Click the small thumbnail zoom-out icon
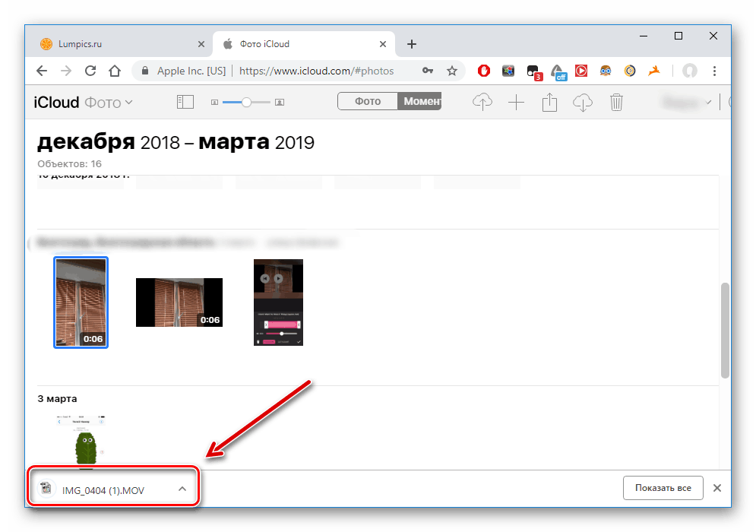Viewport: 756px width, 532px height. [214, 103]
